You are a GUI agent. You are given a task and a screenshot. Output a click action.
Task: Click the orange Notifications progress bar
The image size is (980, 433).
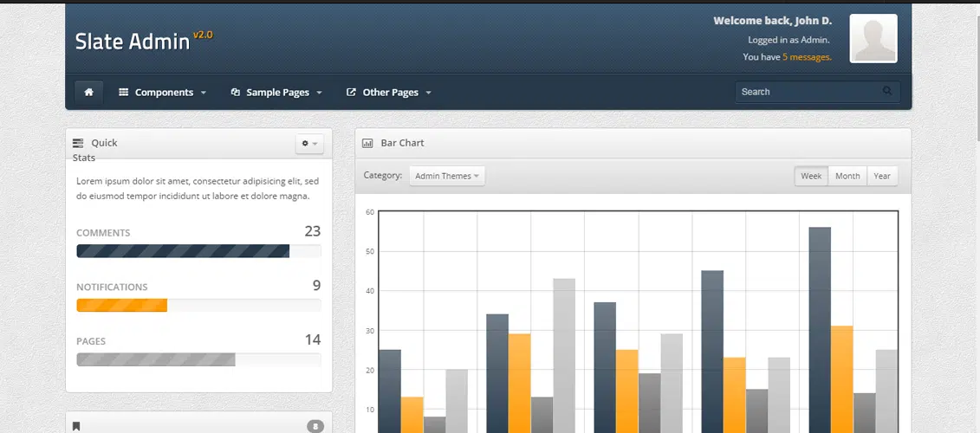pos(121,305)
